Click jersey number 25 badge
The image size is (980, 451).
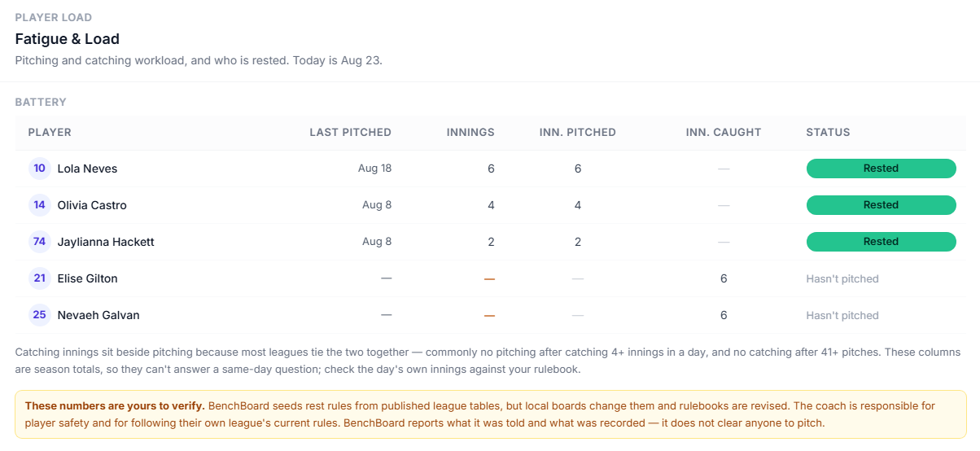click(x=40, y=315)
